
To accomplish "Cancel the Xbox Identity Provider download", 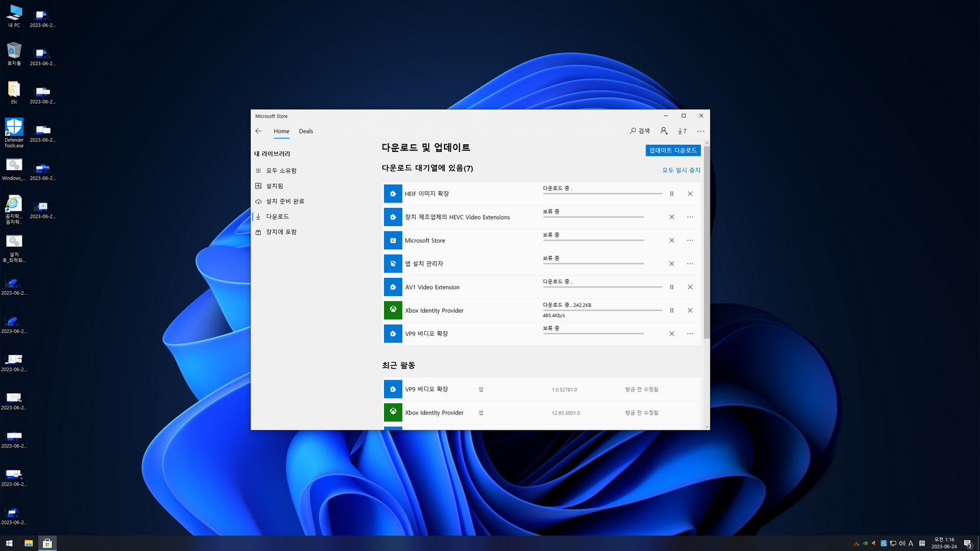I will [690, 310].
